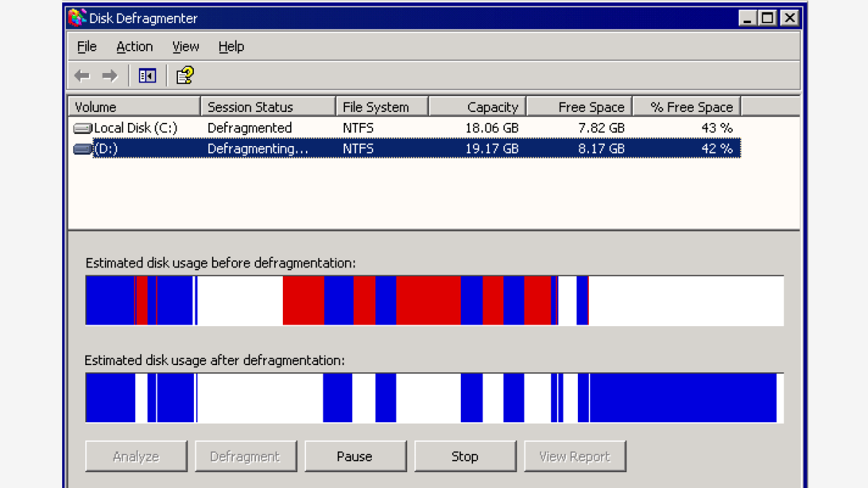Image resolution: width=868 pixels, height=488 pixels.
Task: Click the Defragment button
Action: (x=245, y=456)
